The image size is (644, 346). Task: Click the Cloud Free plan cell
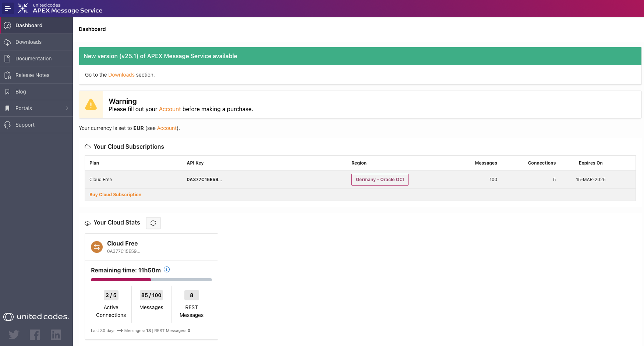pyautogui.click(x=100, y=180)
